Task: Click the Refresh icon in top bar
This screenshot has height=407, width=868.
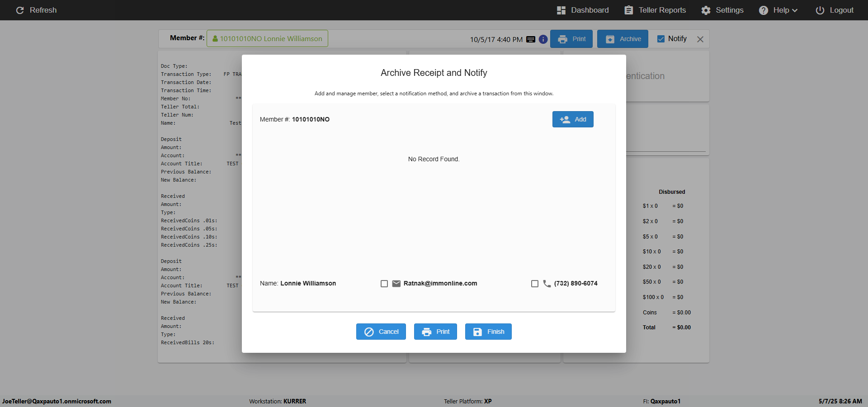Action: pyautogui.click(x=20, y=10)
